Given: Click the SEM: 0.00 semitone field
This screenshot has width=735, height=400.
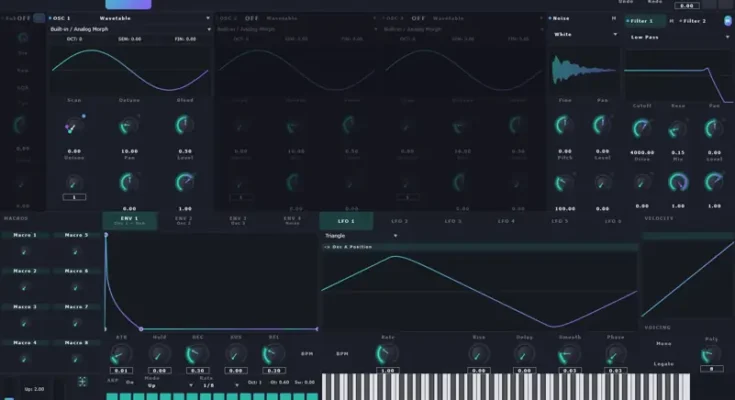Looking at the screenshot, I should point(129,39).
